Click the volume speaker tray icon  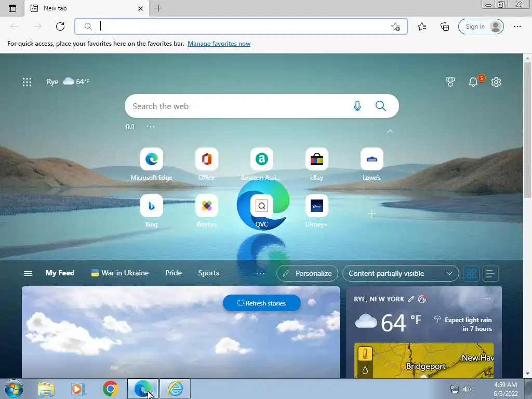pyautogui.click(x=467, y=389)
